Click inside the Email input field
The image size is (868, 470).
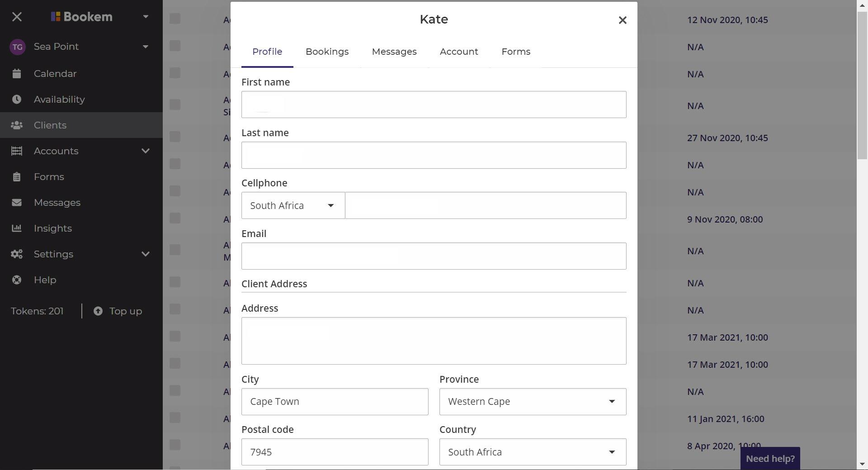click(x=434, y=256)
